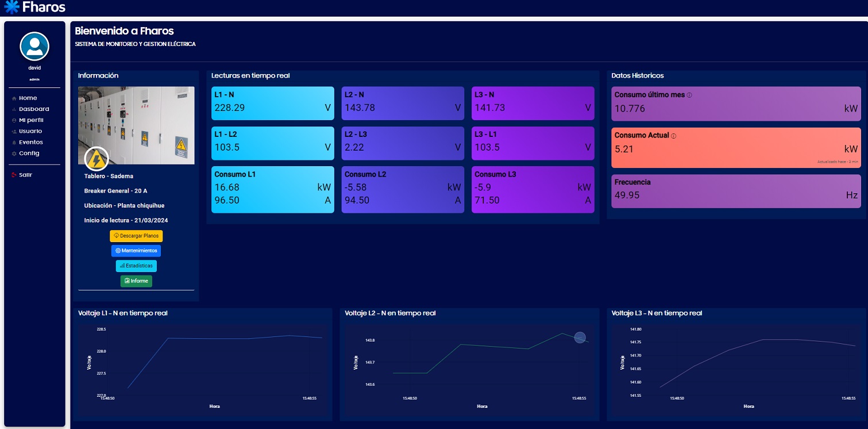Click the L3 - N value 141.73

coord(491,108)
